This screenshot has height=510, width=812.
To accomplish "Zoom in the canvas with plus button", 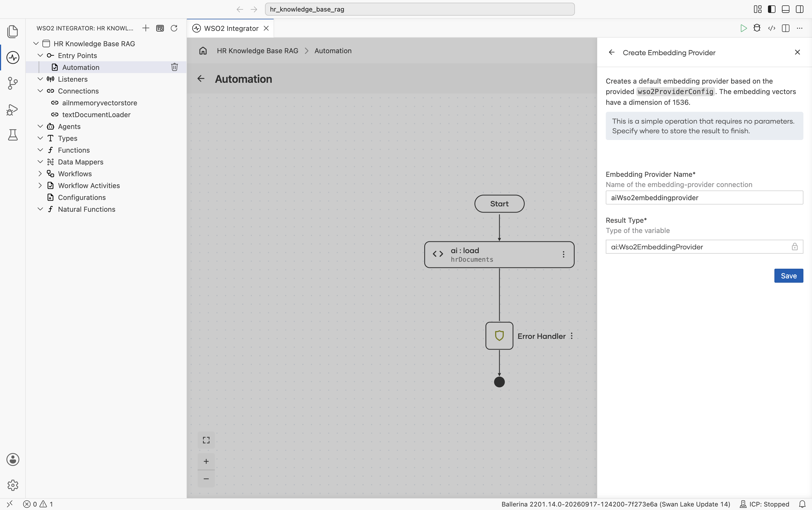I will (x=206, y=461).
